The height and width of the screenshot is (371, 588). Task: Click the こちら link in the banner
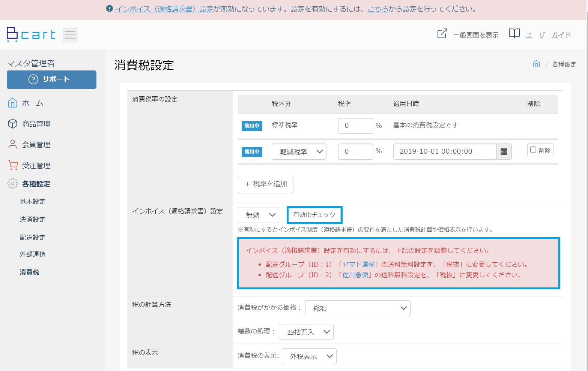[378, 9]
